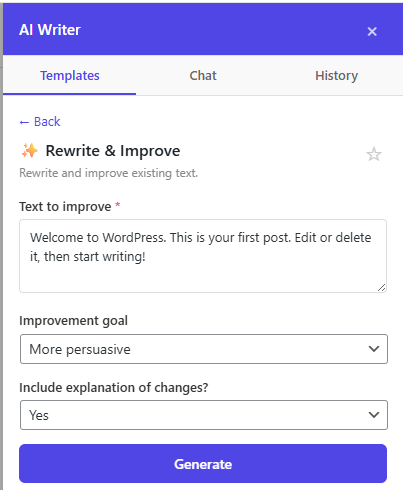Click the Improvement goal label
The height and width of the screenshot is (490, 403).
click(x=73, y=321)
